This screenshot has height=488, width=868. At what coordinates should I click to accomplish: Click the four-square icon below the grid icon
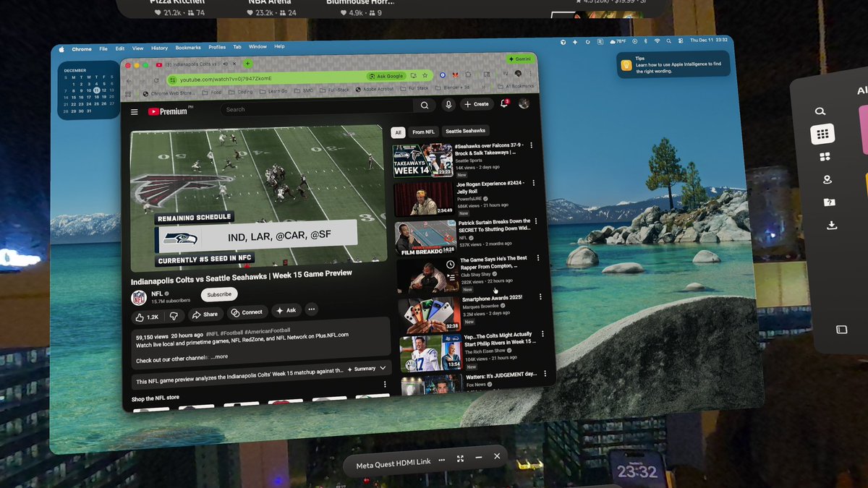[x=825, y=157]
